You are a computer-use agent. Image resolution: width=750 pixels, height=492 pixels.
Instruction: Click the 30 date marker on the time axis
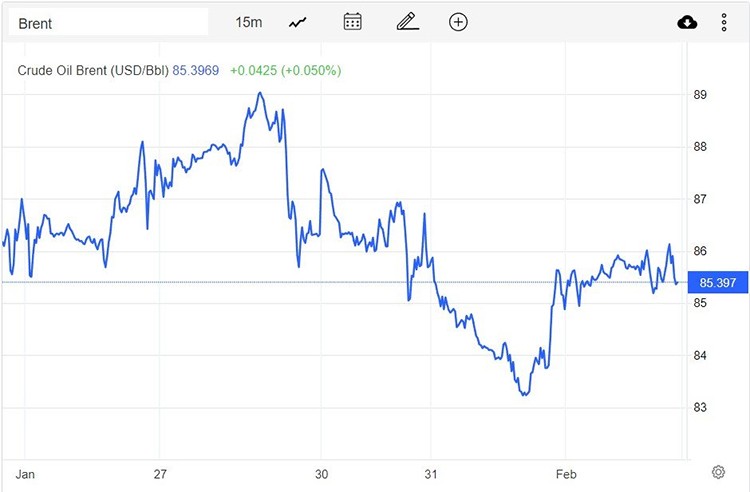point(321,471)
